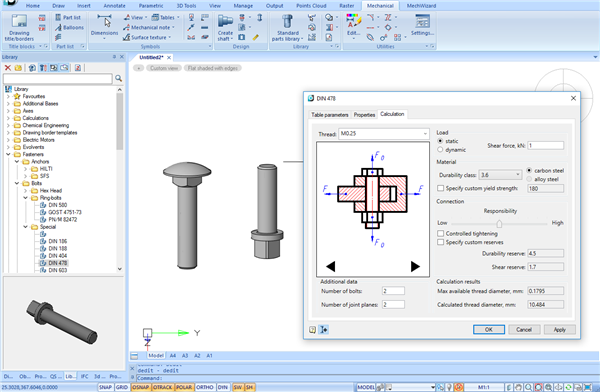Image resolution: width=600 pixels, height=392 pixels.
Task: Select the dynamic load radio button
Action: [x=440, y=150]
